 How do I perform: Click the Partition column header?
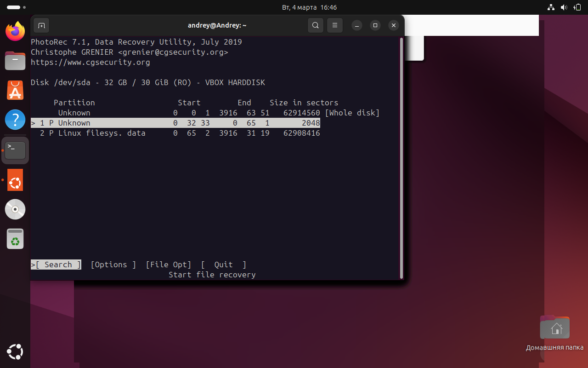74,103
